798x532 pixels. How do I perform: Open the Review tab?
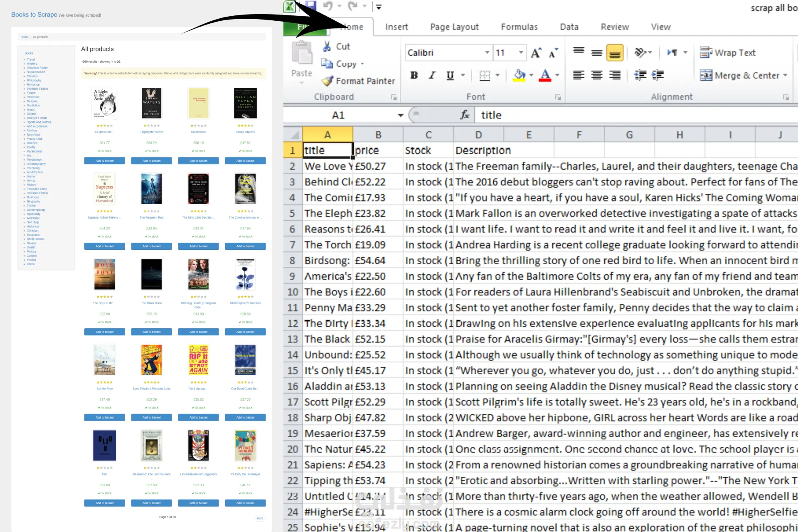click(615, 27)
